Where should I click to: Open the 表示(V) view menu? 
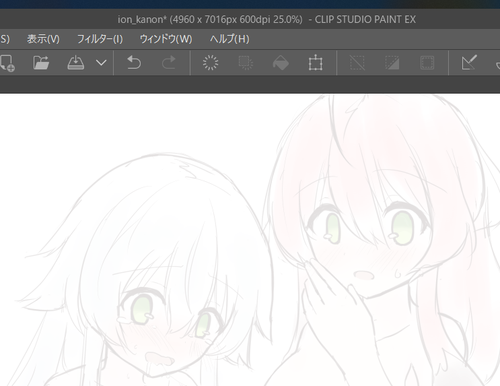coord(43,39)
